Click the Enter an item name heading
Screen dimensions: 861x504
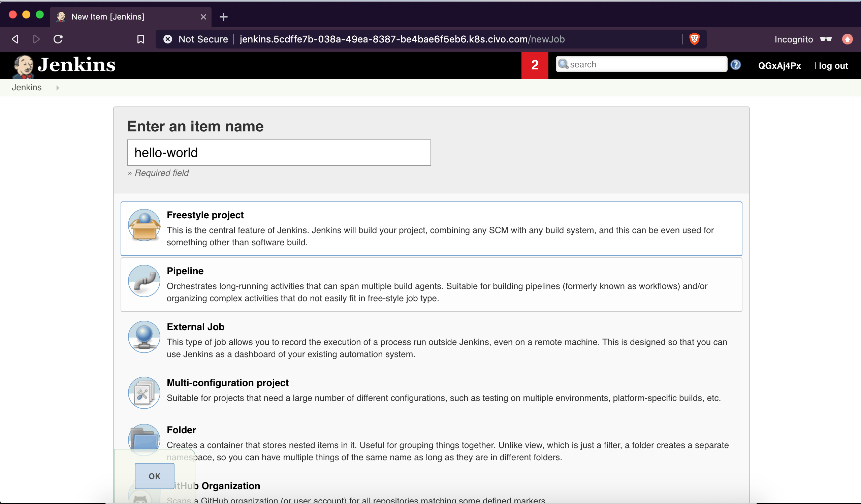(195, 126)
